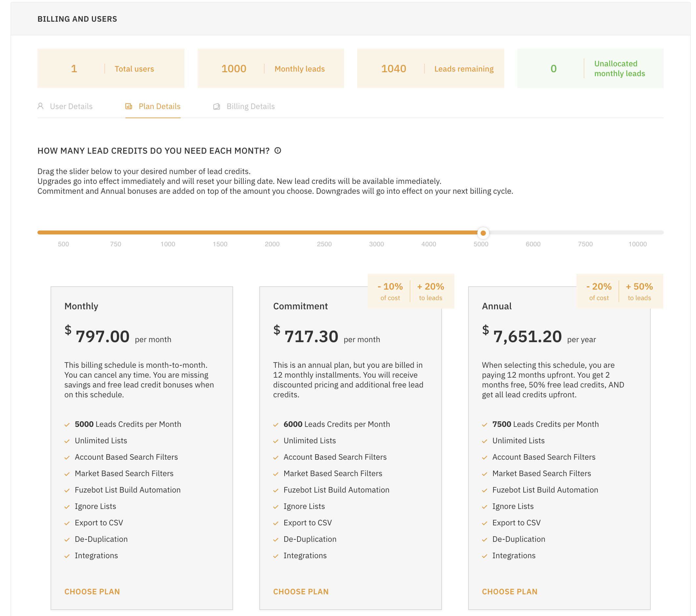The height and width of the screenshot is (616, 696).
Task: Click the 2000 slider label
Action: (x=272, y=244)
